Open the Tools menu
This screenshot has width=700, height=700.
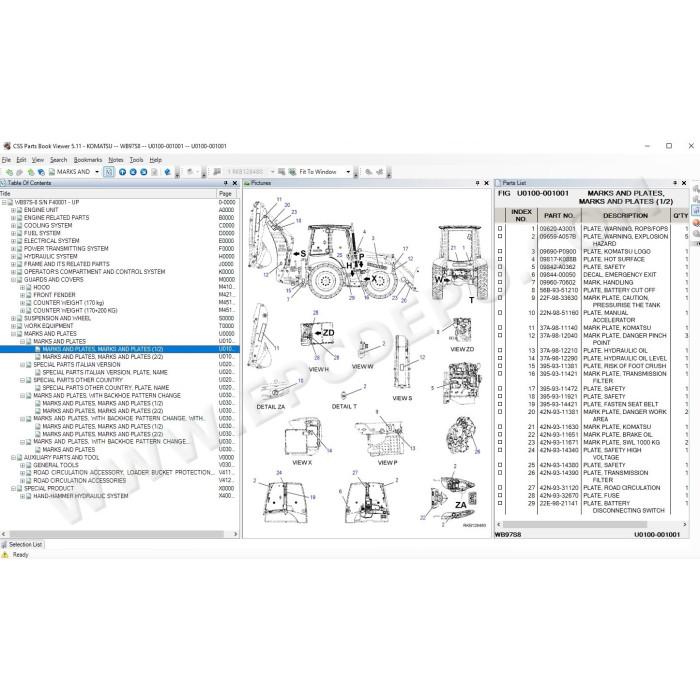(x=137, y=160)
